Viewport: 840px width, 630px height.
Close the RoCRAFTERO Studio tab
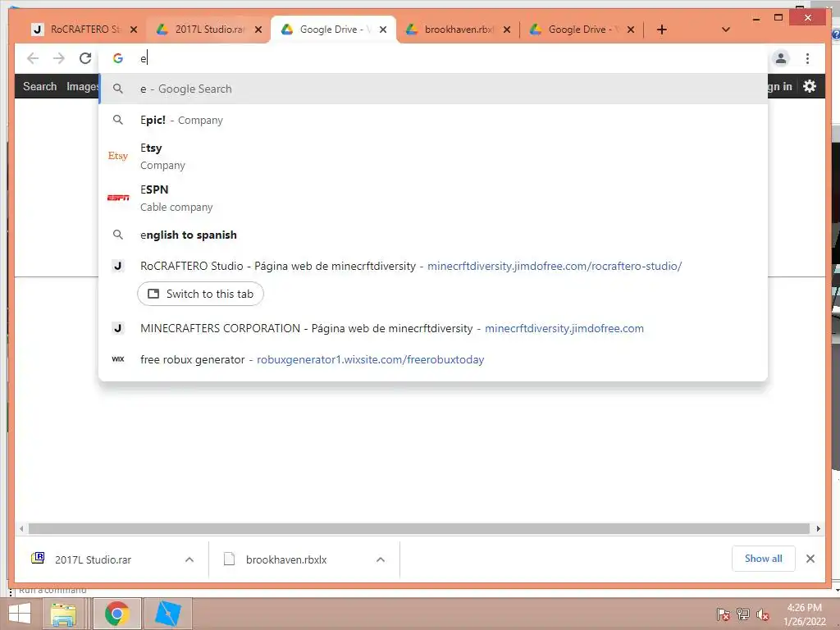click(x=134, y=30)
